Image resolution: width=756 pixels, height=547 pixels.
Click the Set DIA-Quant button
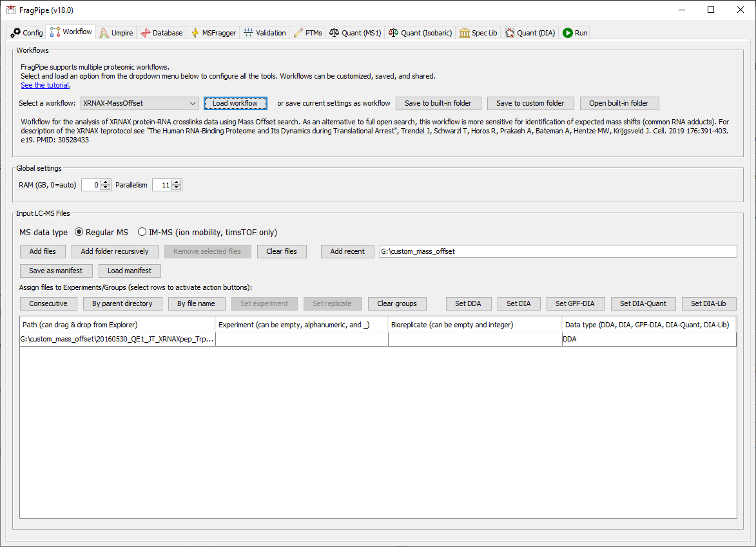[643, 303]
